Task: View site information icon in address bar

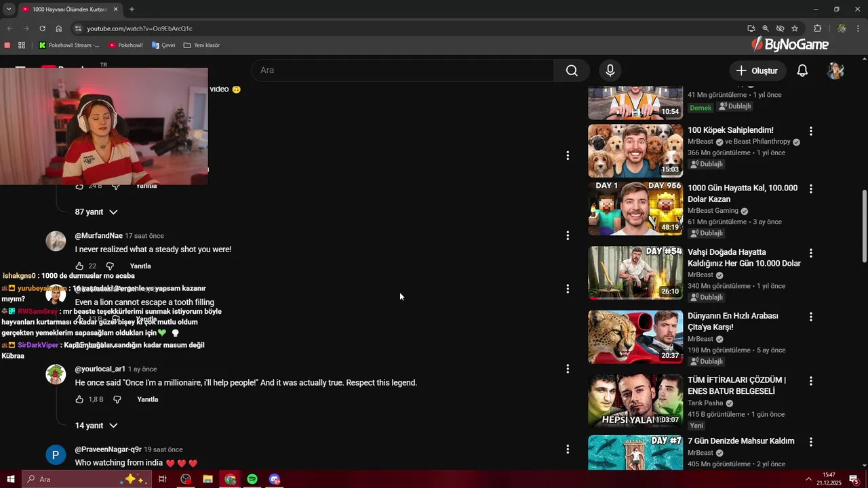Action: (78, 28)
